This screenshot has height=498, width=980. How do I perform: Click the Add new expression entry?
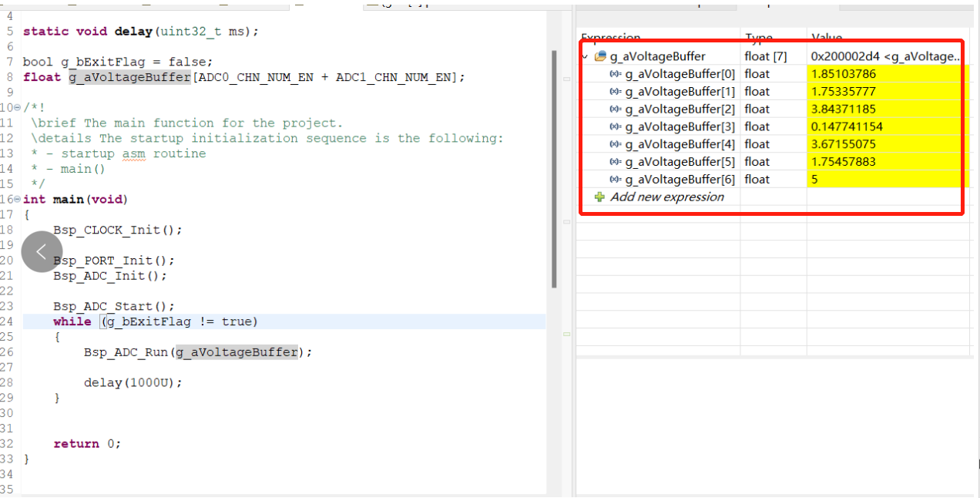[666, 197]
